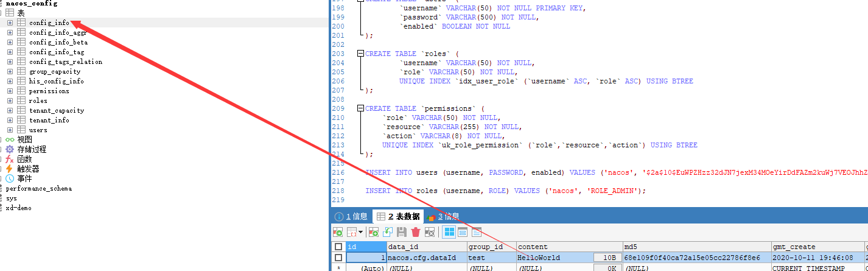Image resolution: width=868 pixels, height=271 pixels.
Task: Expand the config_info_tag table node
Action: (x=10, y=52)
